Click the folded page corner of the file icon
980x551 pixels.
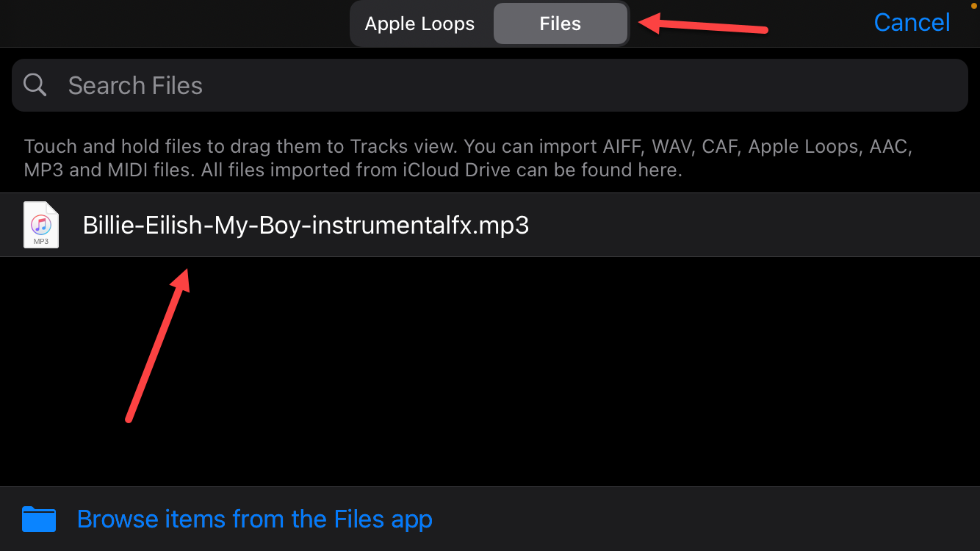pos(53,207)
